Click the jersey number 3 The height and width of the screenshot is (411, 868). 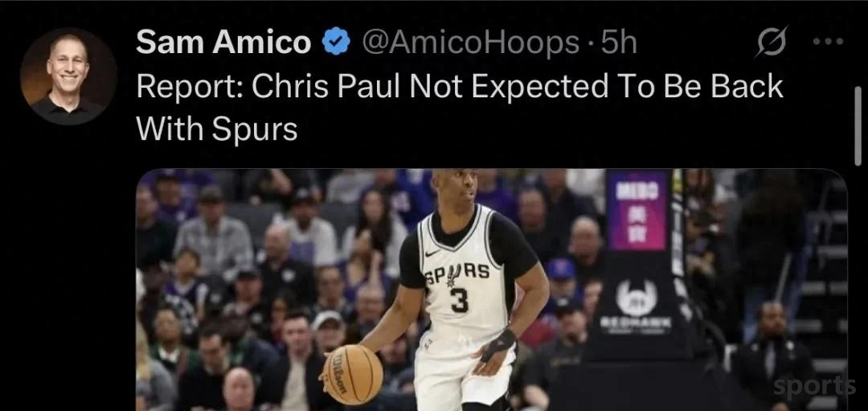461,299
